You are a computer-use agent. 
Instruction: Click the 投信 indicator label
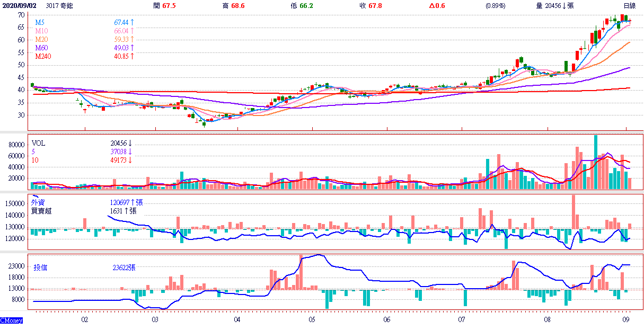(40, 268)
